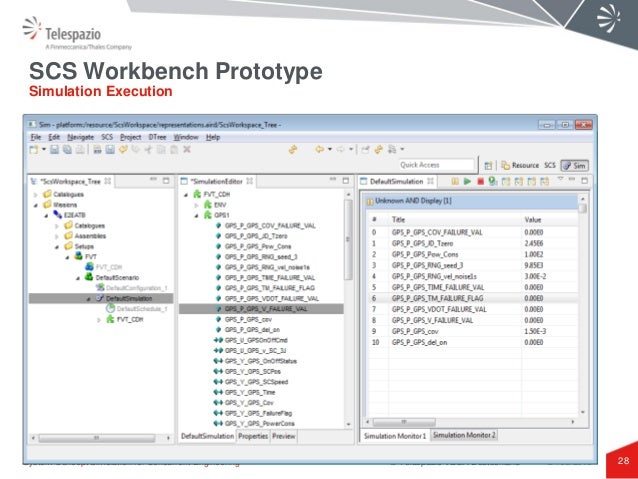Click the Open Perspective icon
The image size is (638, 479).
[x=488, y=165]
